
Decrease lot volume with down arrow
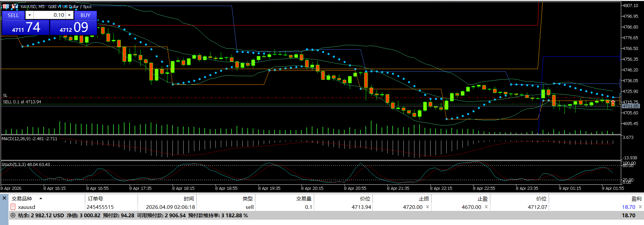pos(30,15)
